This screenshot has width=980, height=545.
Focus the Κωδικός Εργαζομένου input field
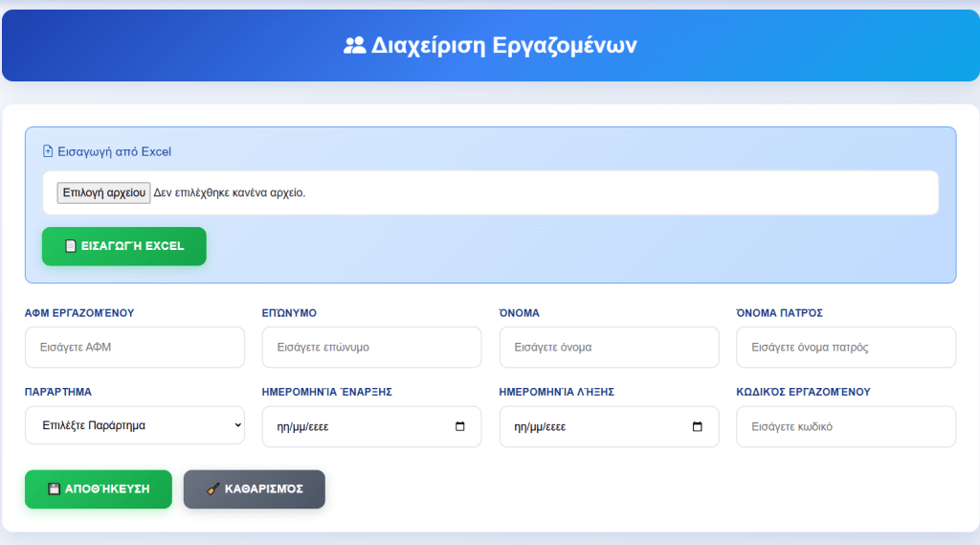tap(846, 426)
